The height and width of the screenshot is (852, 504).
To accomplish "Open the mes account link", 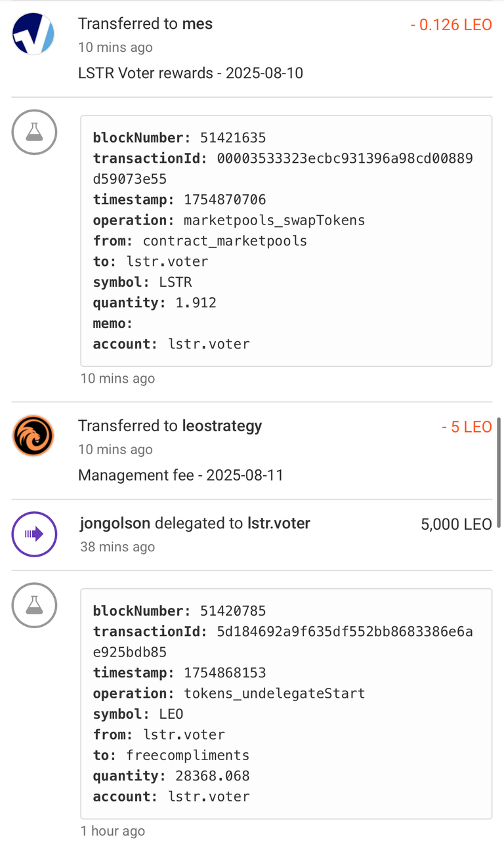I will tap(198, 24).
